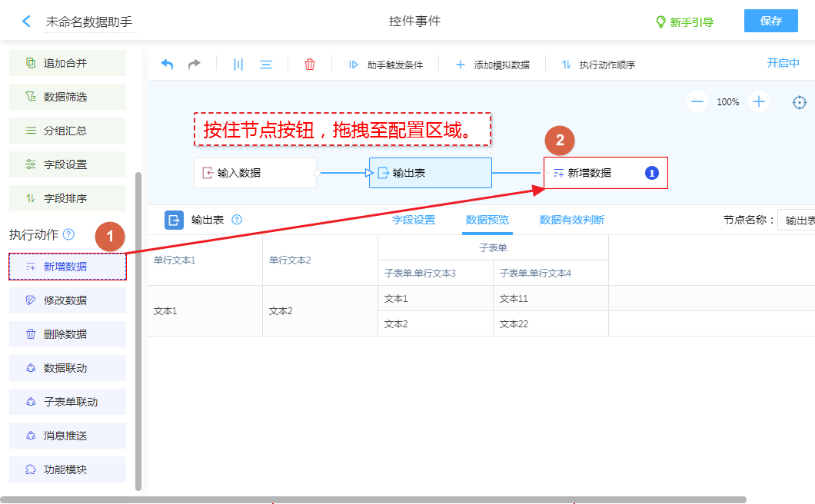
Task: Click the vertical align icon in toolbar
Action: pos(238,65)
